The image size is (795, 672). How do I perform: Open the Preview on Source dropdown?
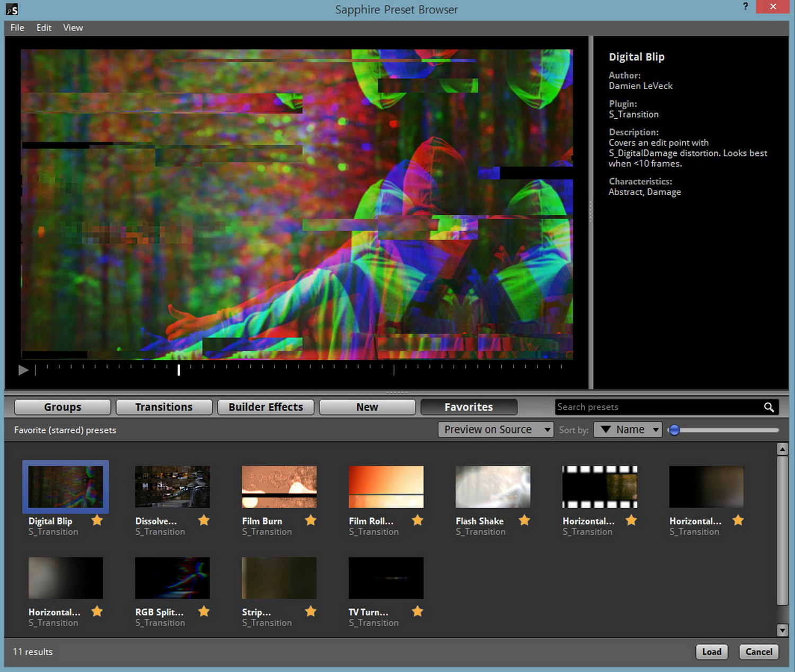tap(496, 429)
